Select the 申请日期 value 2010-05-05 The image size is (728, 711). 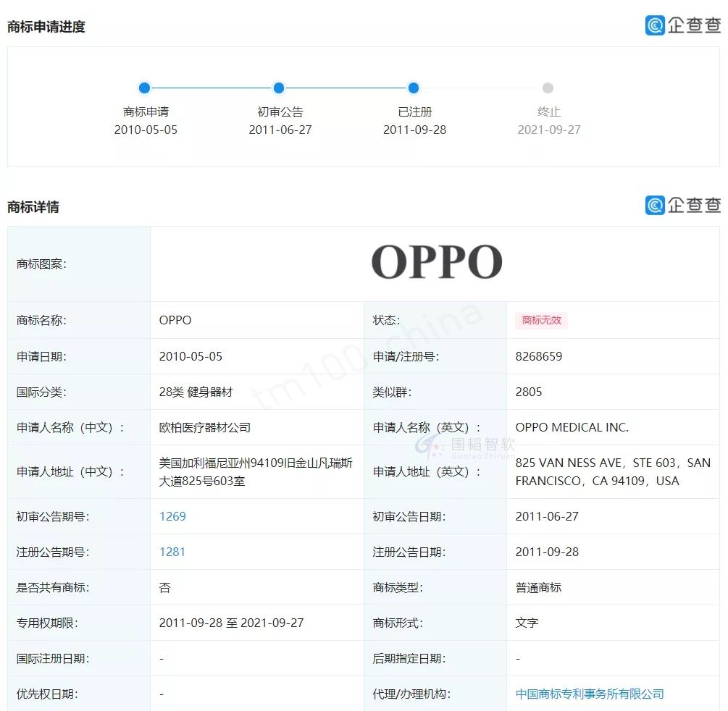click(x=191, y=356)
